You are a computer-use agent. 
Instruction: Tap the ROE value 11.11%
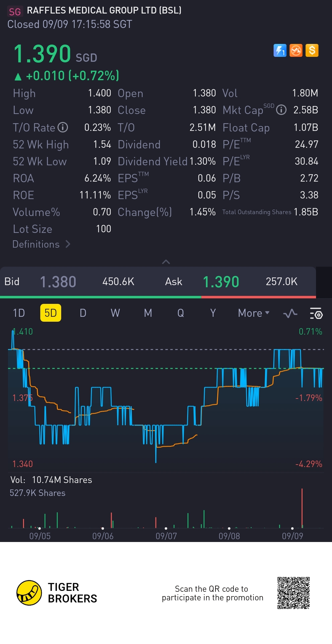(95, 195)
